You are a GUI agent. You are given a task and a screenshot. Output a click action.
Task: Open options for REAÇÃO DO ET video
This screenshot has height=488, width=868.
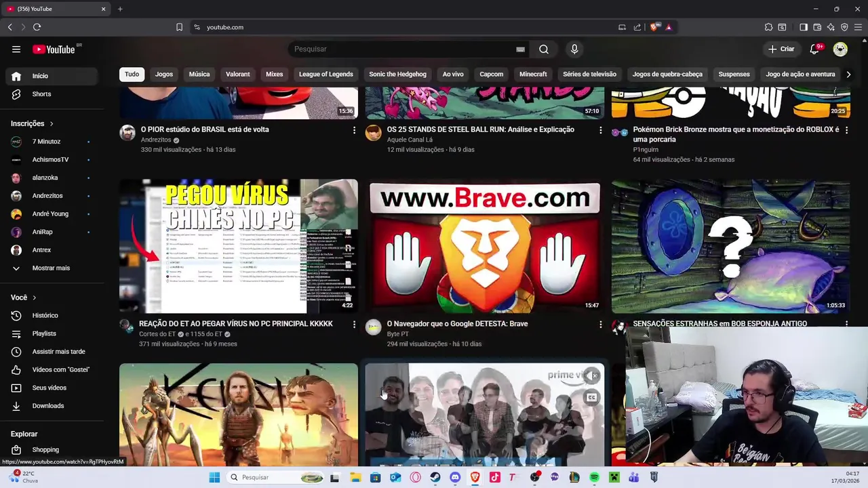pyautogui.click(x=354, y=324)
